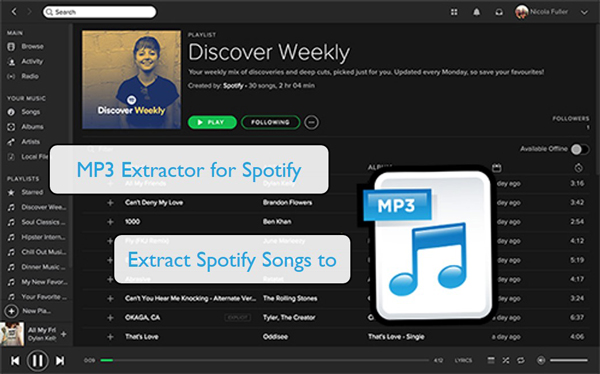Viewport: 600px width, 374px height.
Task: Toggle shuffle playback
Action: pyautogui.click(x=506, y=360)
